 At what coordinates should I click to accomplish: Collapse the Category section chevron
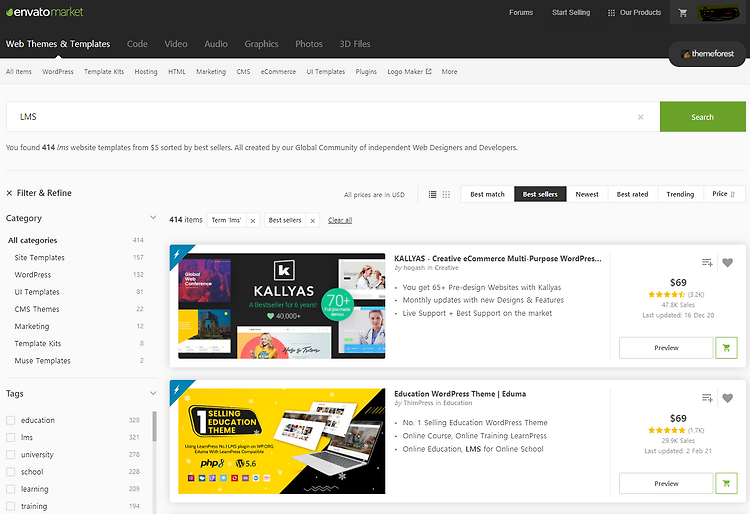tap(153, 218)
